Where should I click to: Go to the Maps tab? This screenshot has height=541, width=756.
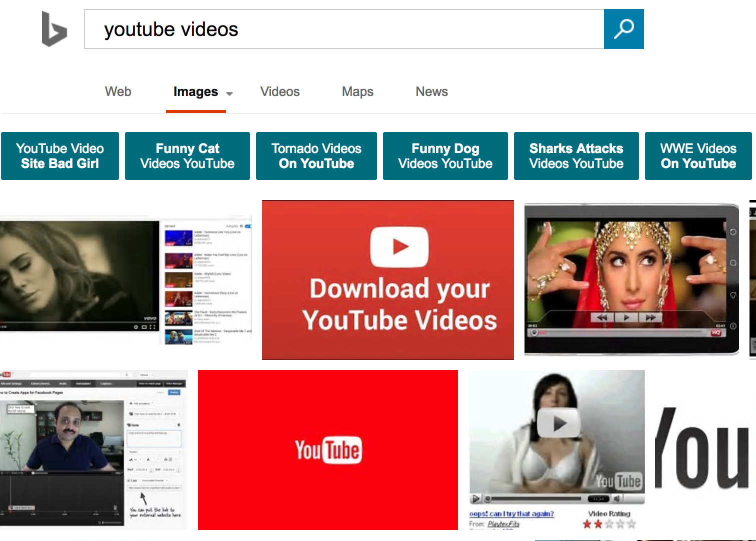(357, 91)
